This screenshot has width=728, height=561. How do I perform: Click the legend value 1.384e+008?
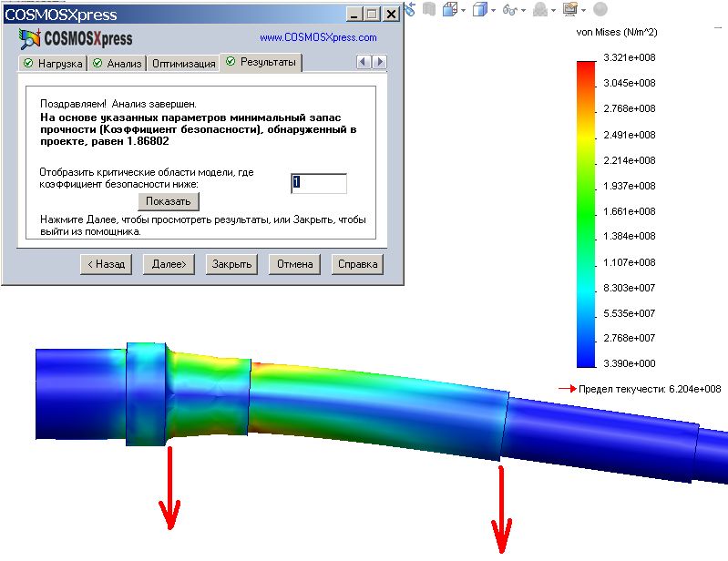629,236
